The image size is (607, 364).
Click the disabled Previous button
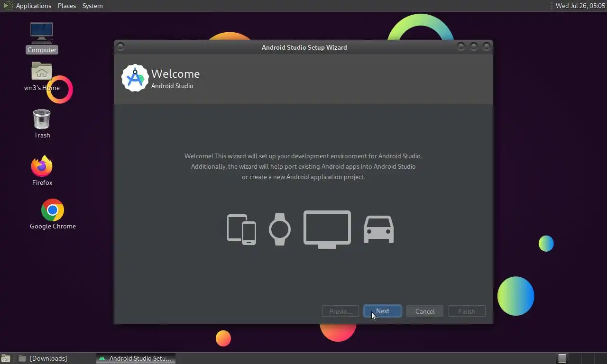pos(340,311)
